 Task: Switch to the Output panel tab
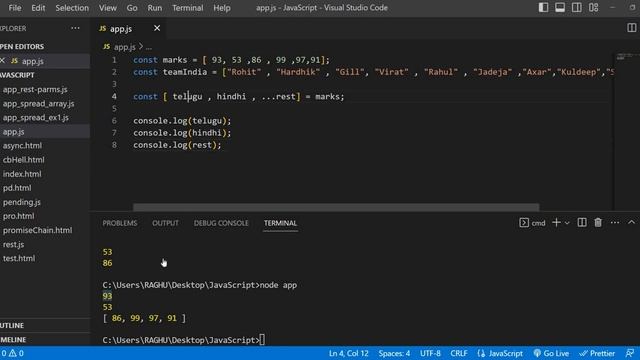pyautogui.click(x=165, y=223)
